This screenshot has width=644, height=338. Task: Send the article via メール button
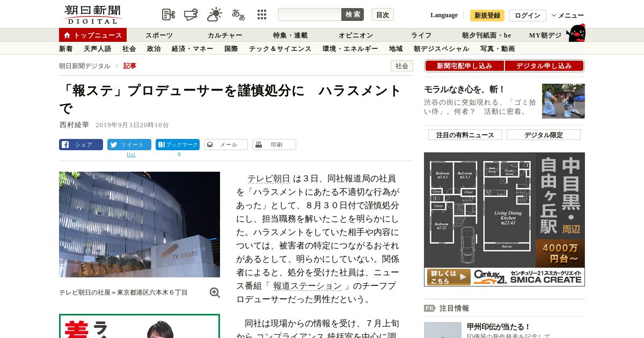(x=226, y=145)
